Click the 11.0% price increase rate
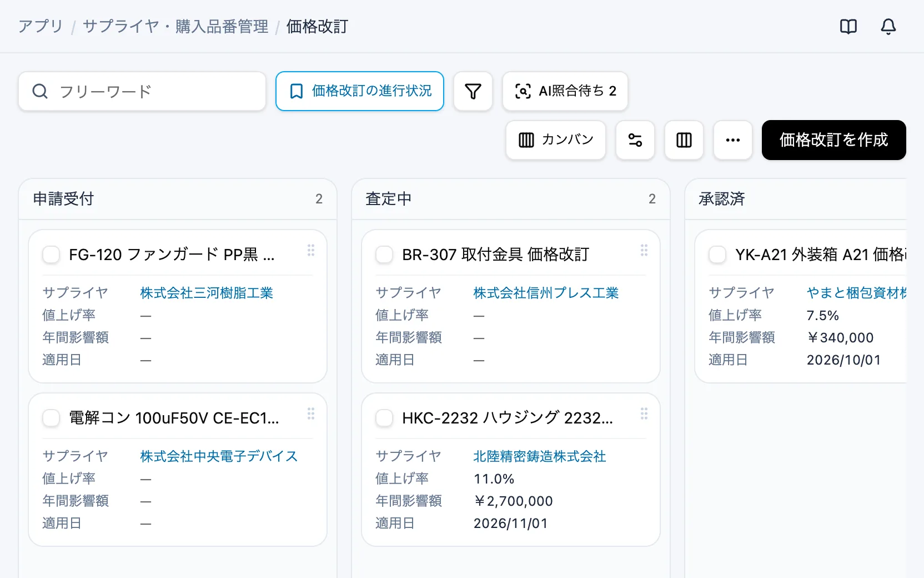The height and width of the screenshot is (578, 924). point(494,479)
